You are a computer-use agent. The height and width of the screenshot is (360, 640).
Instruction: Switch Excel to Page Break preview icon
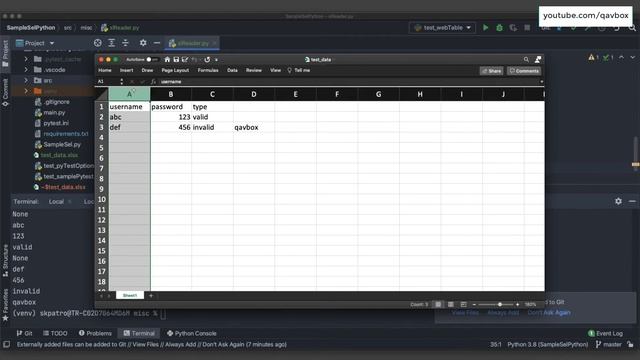(463, 304)
